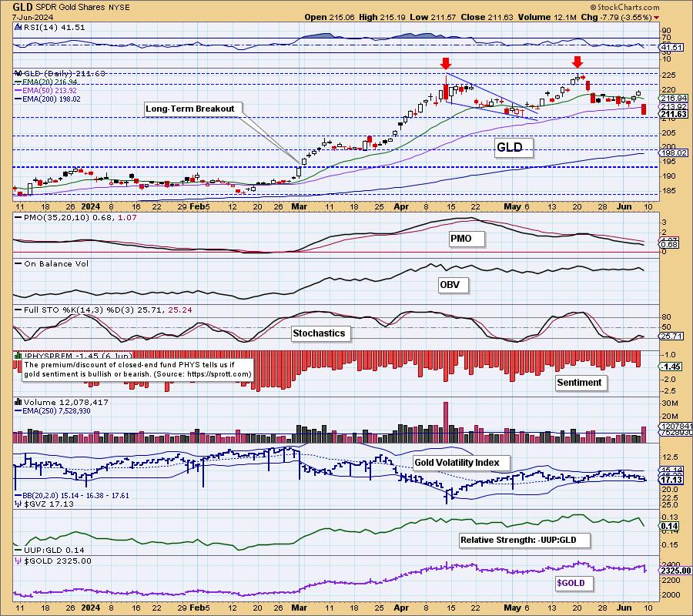Click the 198.02 price axis tag
Viewport: 693px width, 616px height.
(x=674, y=153)
